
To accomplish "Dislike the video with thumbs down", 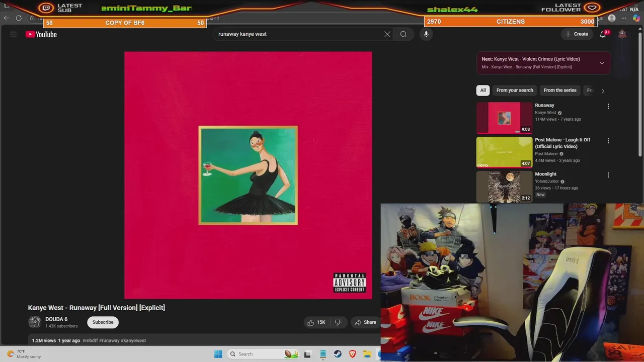I will tap(338, 322).
